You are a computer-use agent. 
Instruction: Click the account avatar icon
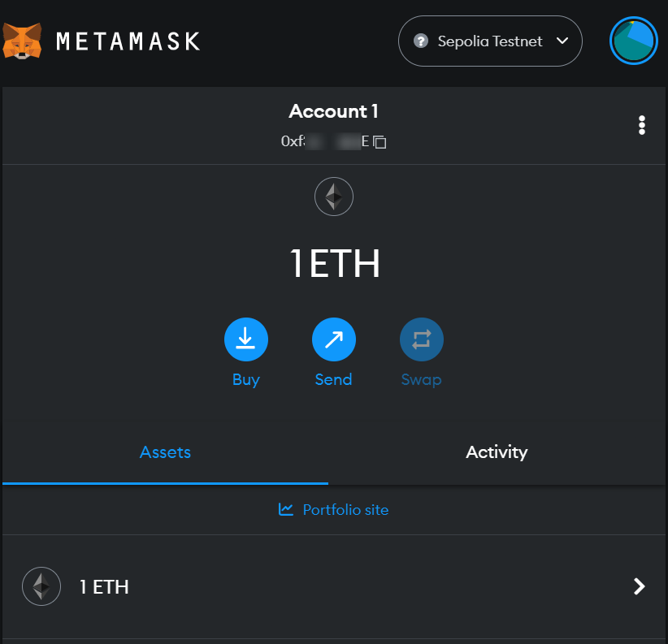click(633, 41)
